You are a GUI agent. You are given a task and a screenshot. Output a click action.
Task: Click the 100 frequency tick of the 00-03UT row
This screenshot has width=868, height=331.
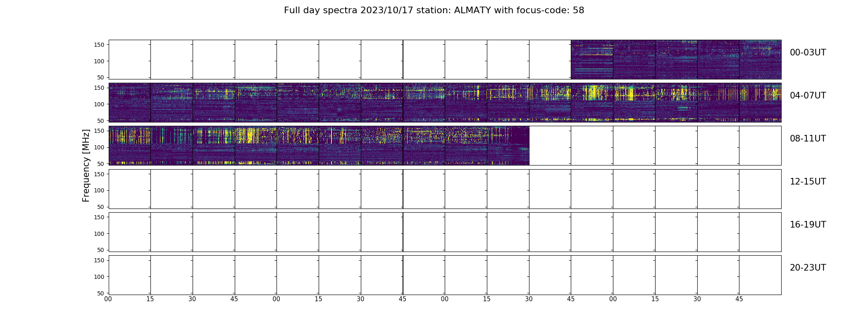click(99, 61)
